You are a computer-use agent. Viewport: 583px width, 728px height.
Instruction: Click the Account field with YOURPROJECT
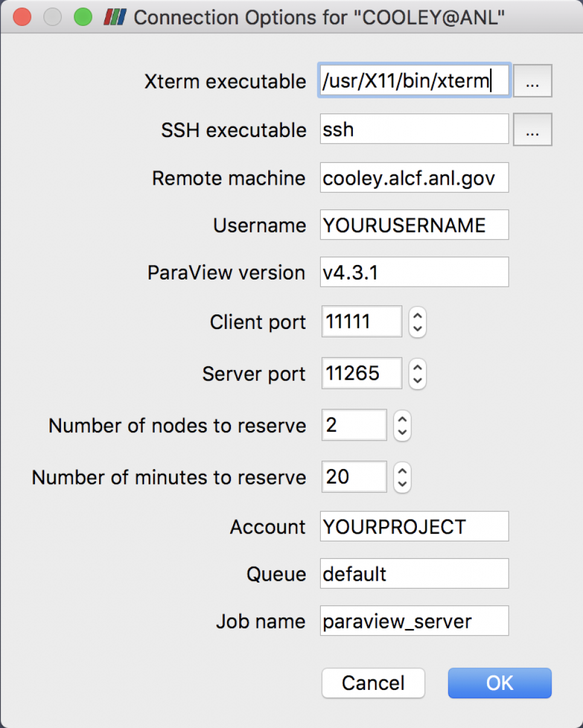(x=414, y=526)
